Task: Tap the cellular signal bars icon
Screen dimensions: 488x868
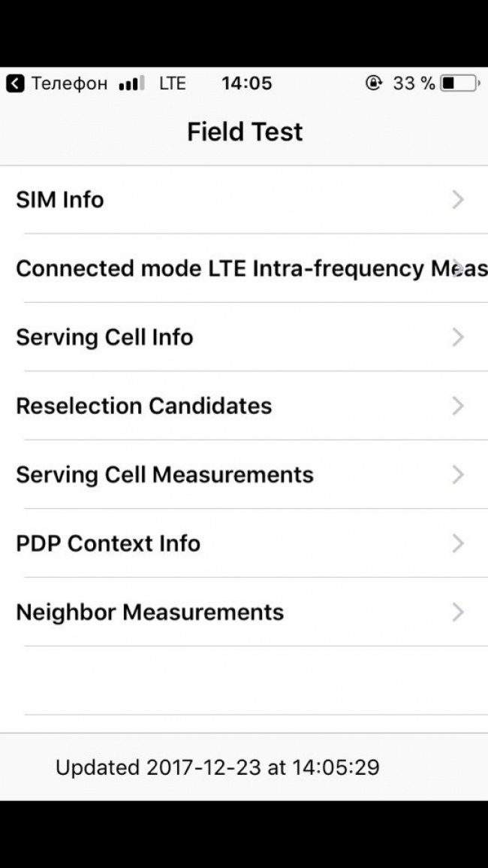Action: [132, 83]
